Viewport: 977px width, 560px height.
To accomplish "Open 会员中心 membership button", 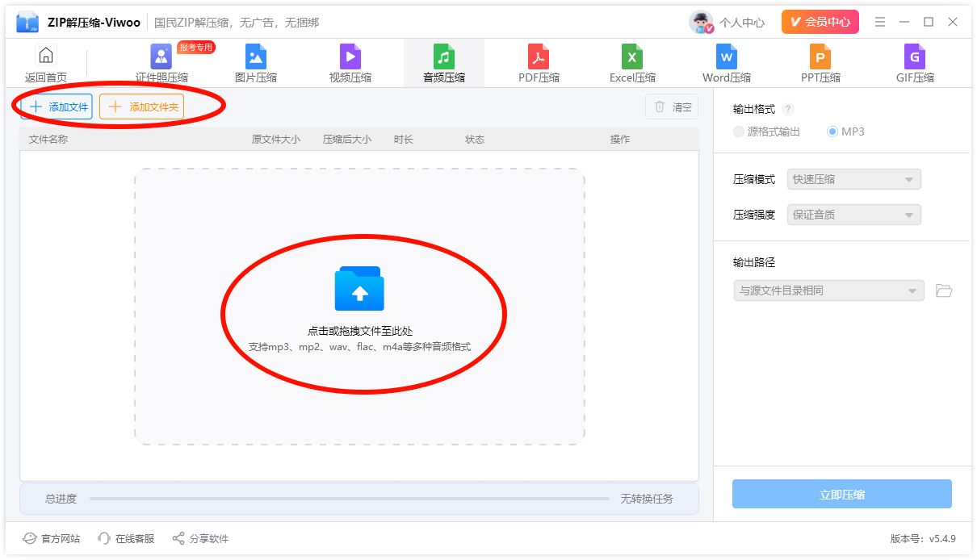I will point(820,22).
